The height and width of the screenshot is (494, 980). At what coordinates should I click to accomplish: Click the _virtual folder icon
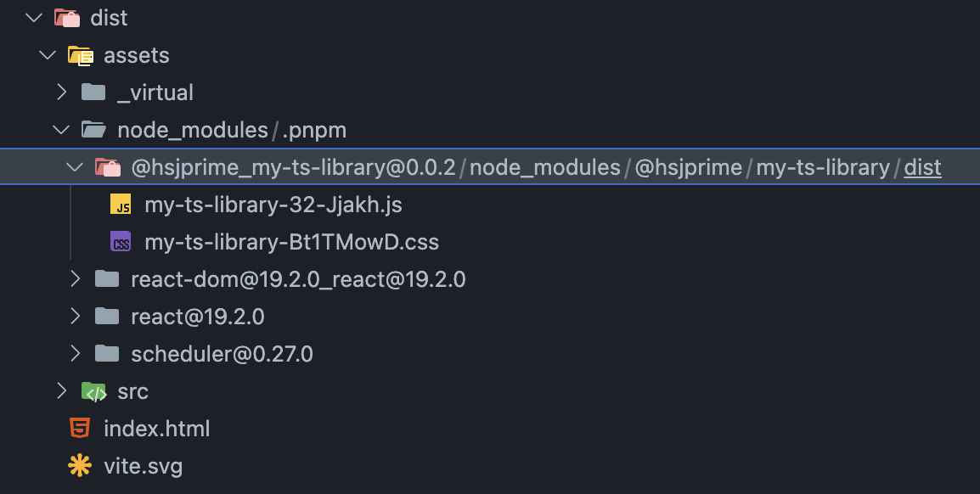coord(93,92)
